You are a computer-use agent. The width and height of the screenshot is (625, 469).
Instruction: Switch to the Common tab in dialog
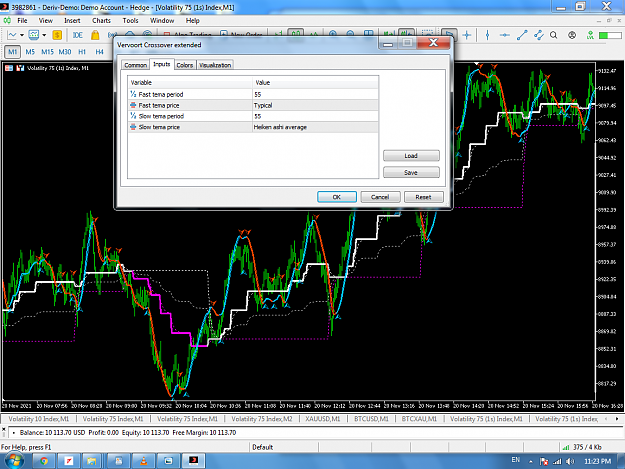[136, 65]
